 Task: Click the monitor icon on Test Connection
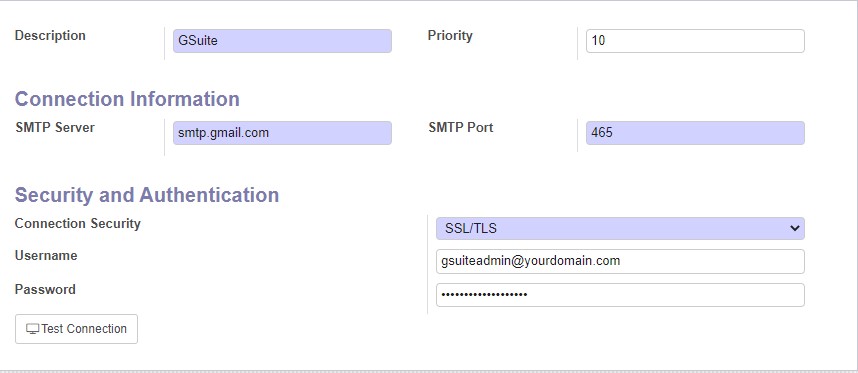point(32,329)
